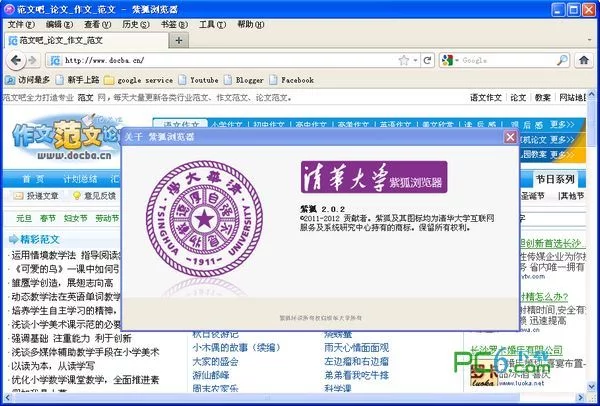Reload the page with the refresh icon

(427, 60)
